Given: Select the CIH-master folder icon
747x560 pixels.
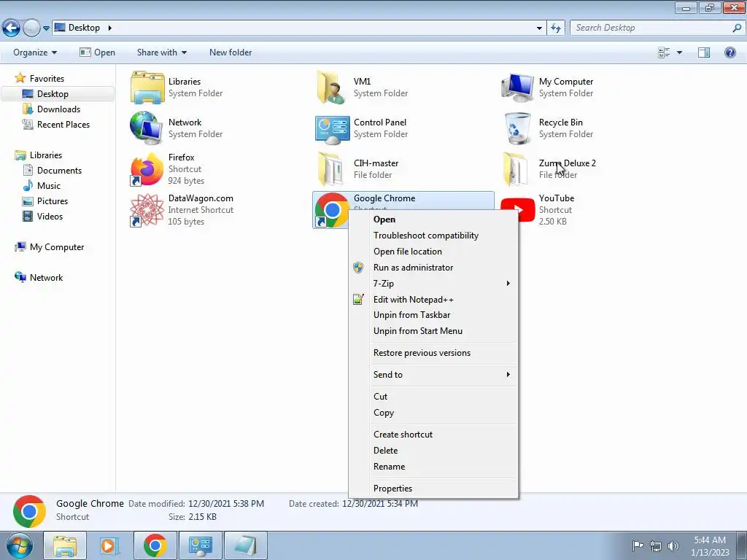Looking at the screenshot, I should pyautogui.click(x=330, y=169).
